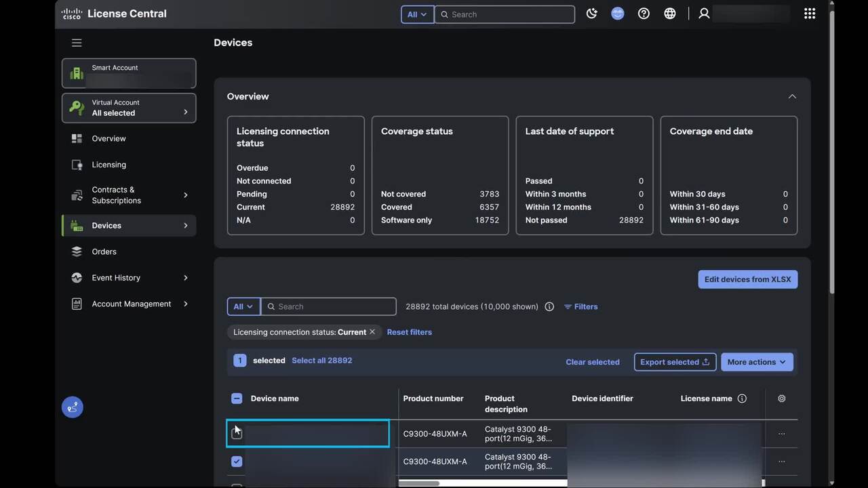The height and width of the screenshot is (488, 868).
Task: Open table column settings gear icon
Action: click(781, 399)
